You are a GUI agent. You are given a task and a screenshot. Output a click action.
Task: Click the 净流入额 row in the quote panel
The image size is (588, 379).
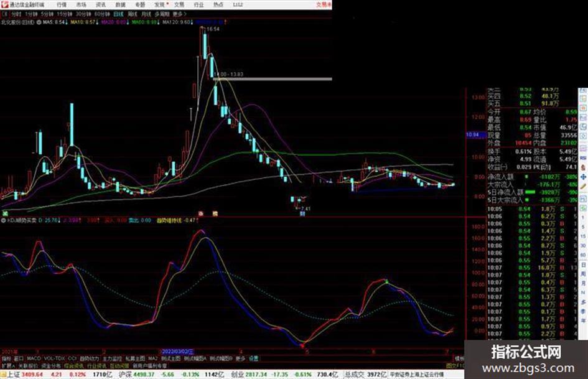532,177
